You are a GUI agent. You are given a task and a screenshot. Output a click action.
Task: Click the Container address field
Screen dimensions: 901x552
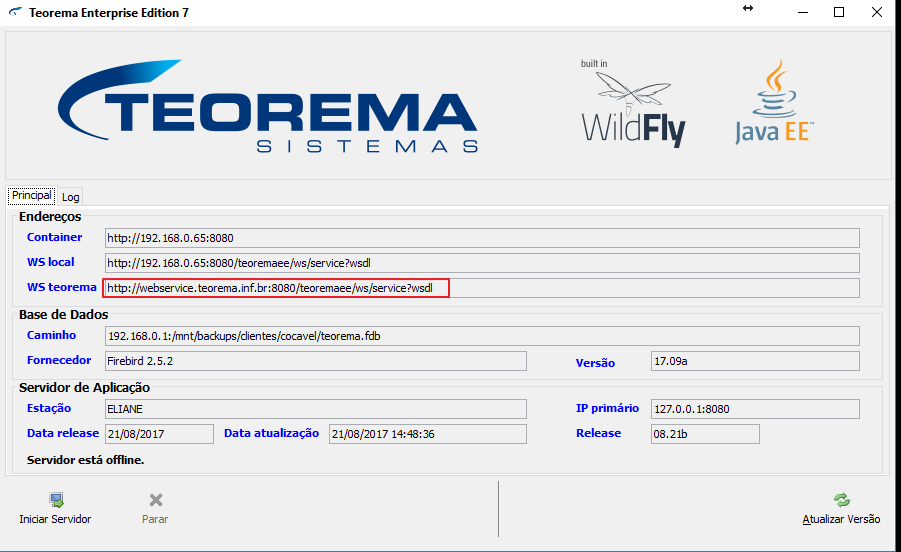[x=482, y=238]
